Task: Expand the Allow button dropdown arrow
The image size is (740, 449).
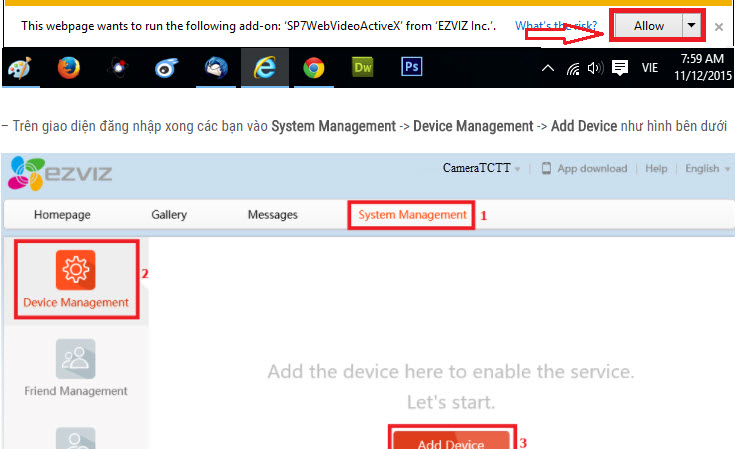Action: tap(691, 26)
